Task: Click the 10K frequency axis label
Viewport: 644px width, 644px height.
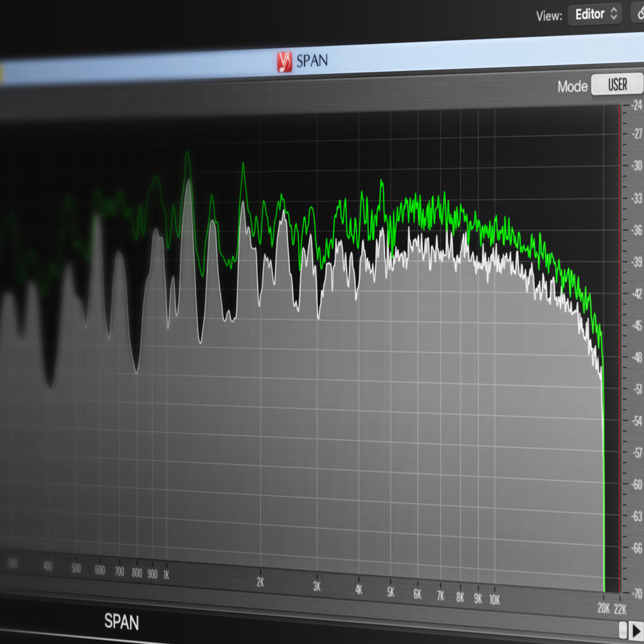Action: coord(496,599)
